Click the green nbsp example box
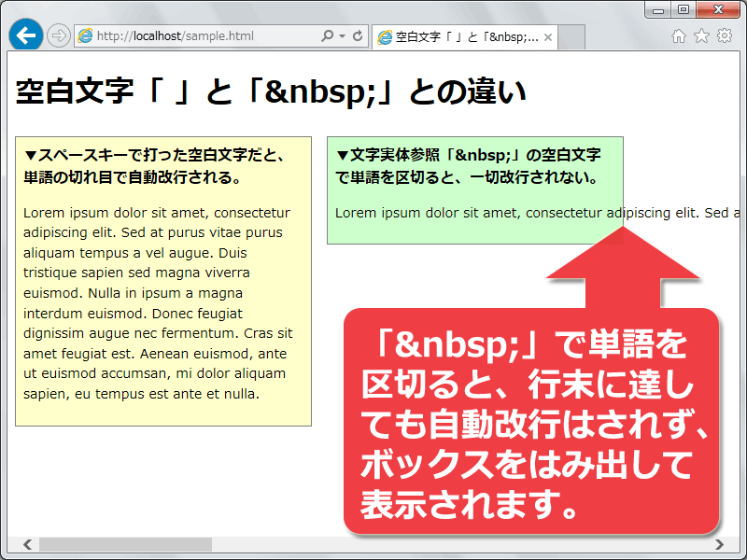This screenshot has width=747, height=560. click(x=476, y=191)
